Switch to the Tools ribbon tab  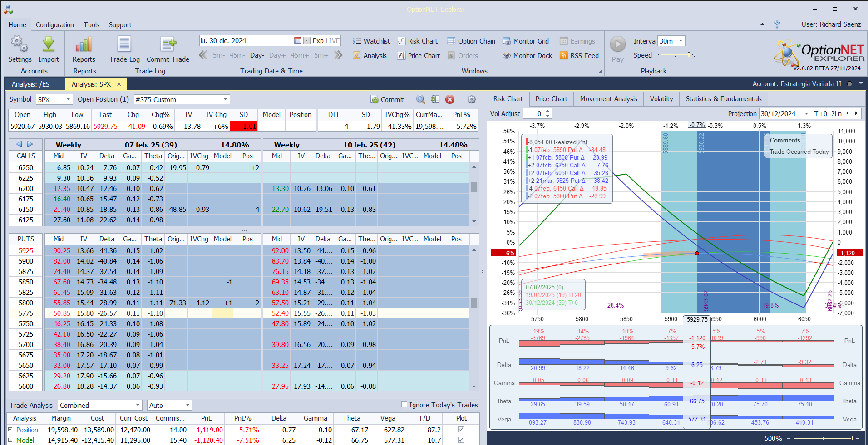pos(91,25)
